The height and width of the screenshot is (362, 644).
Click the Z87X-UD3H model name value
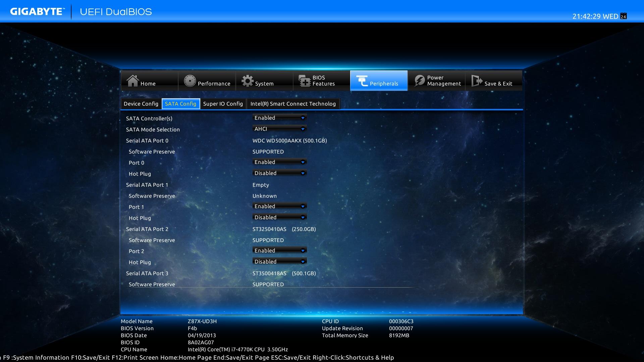(202, 321)
